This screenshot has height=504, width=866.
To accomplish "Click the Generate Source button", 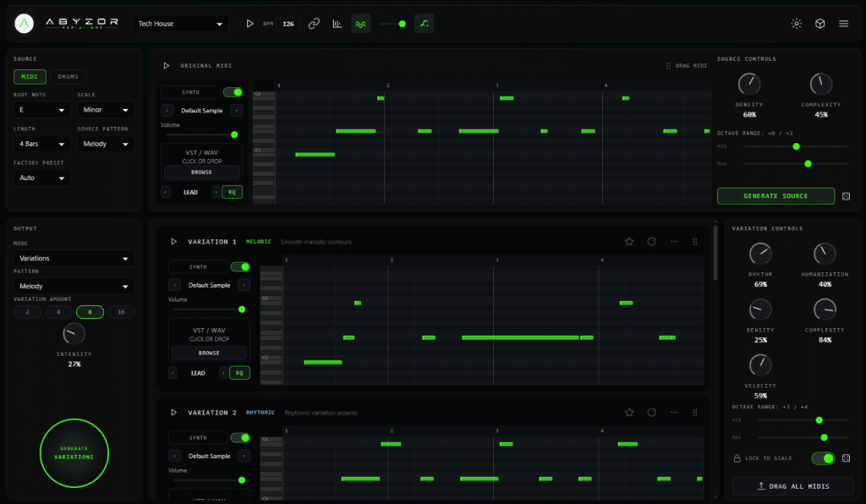I will click(x=776, y=196).
